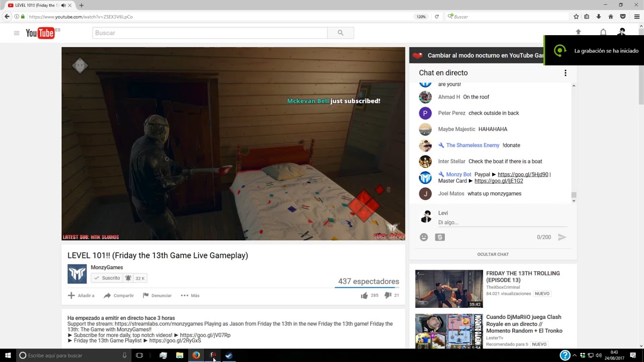Toggle the subscription notification bell
This screenshot has width=644, height=362.
[x=128, y=278]
